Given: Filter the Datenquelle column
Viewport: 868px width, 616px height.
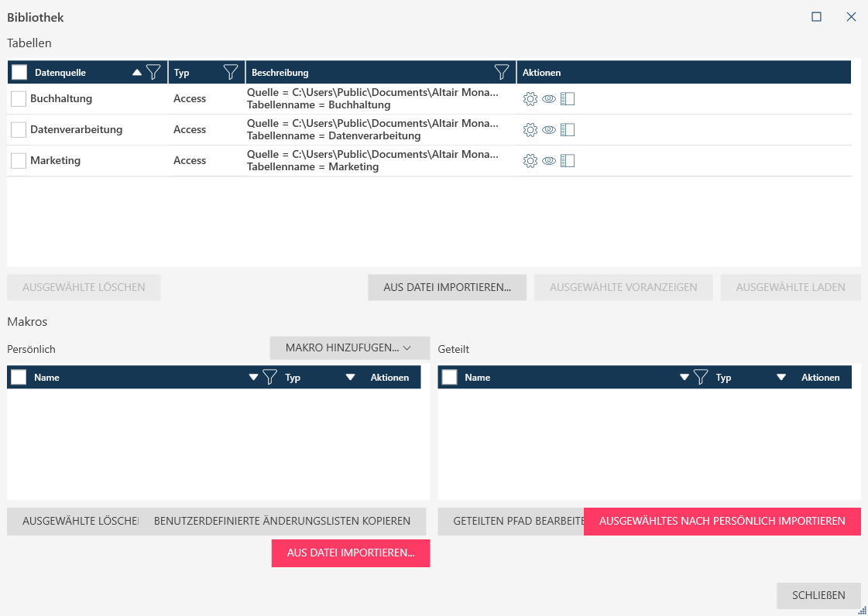Looking at the screenshot, I should [x=153, y=73].
